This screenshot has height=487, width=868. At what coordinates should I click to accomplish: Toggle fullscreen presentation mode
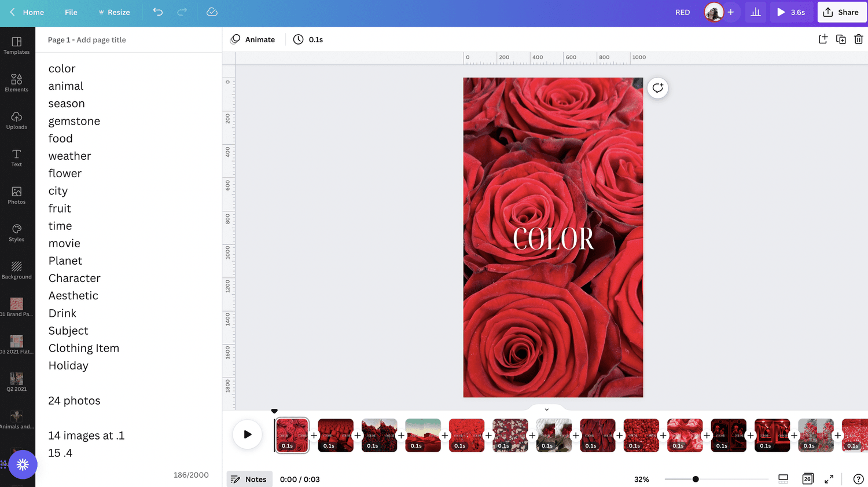coord(829,479)
